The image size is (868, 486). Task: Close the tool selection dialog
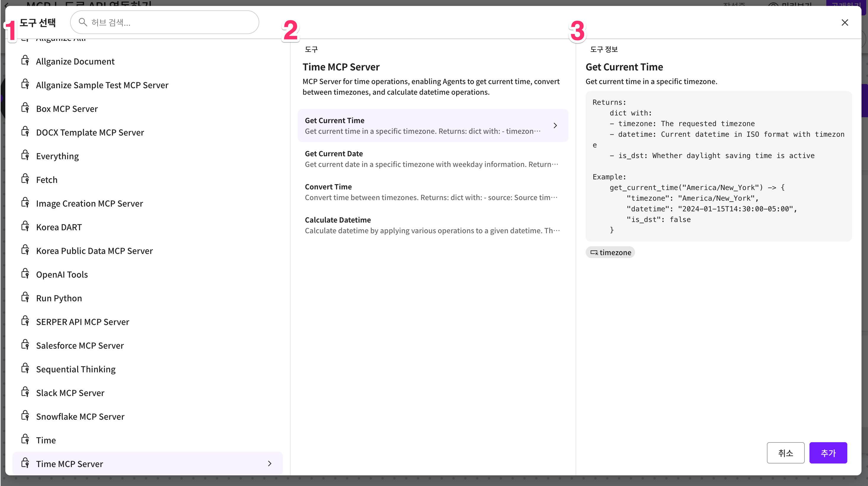pyautogui.click(x=845, y=22)
